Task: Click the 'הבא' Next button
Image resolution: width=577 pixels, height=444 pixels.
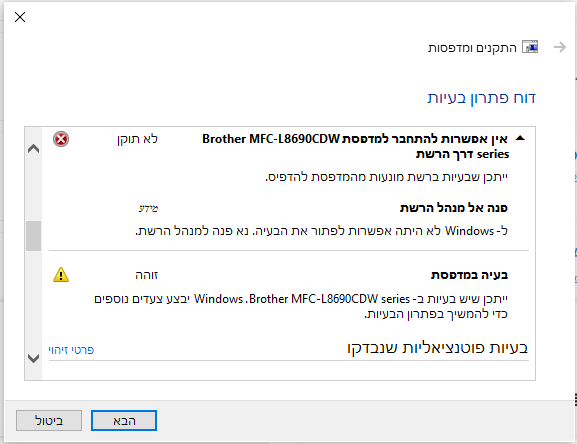Action: (x=124, y=420)
